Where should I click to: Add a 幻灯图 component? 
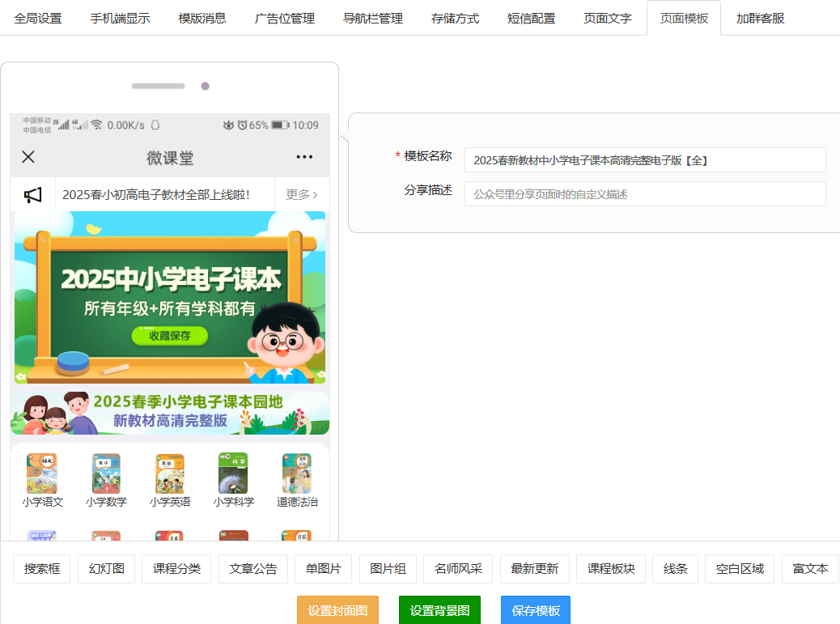pos(106,569)
